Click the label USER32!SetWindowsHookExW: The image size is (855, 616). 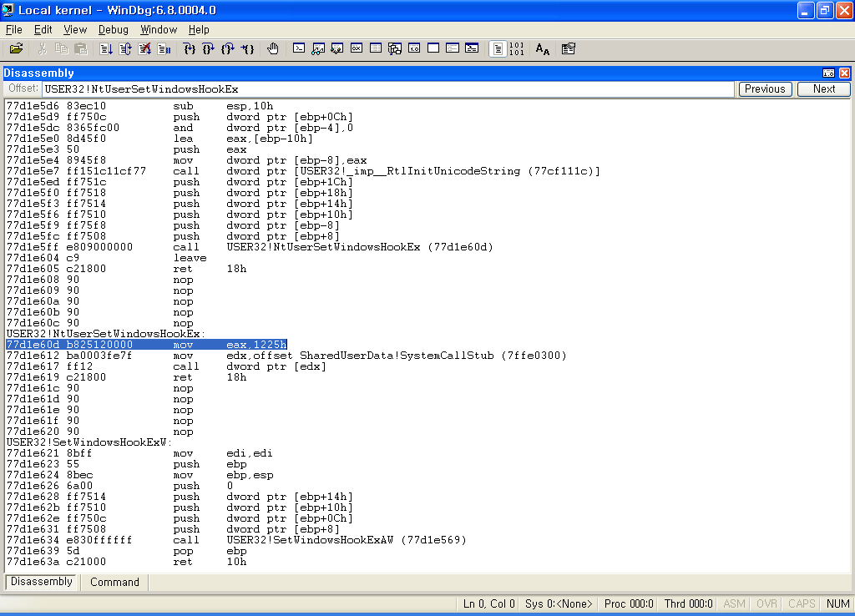point(89,442)
